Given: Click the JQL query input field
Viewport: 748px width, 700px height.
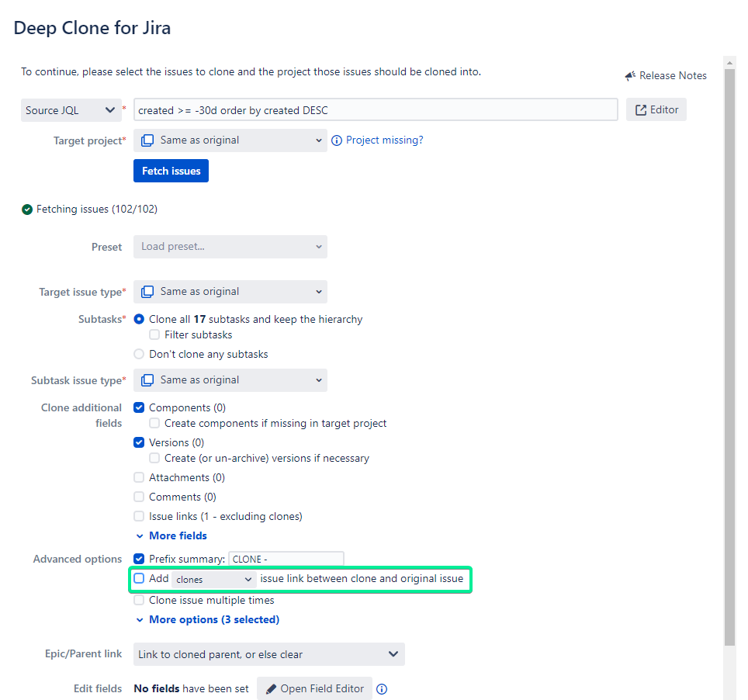Looking at the screenshot, I should click(376, 110).
